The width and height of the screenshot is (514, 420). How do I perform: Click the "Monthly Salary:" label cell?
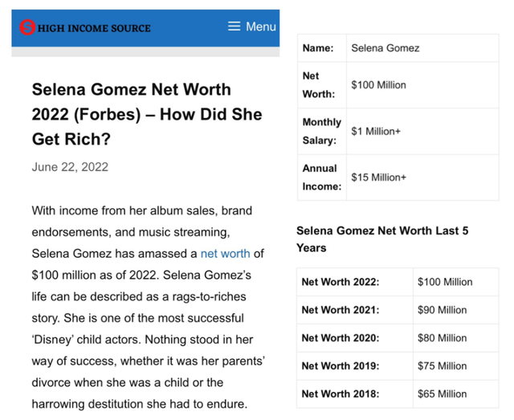[x=321, y=131]
